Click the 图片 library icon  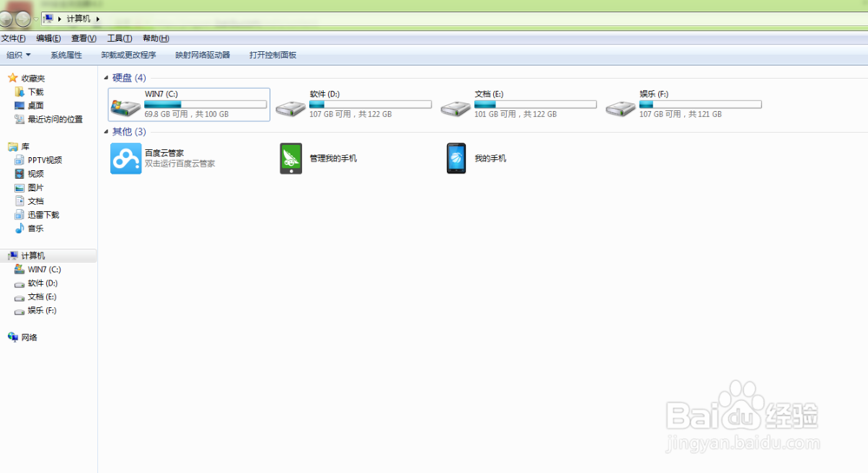[20, 187]
